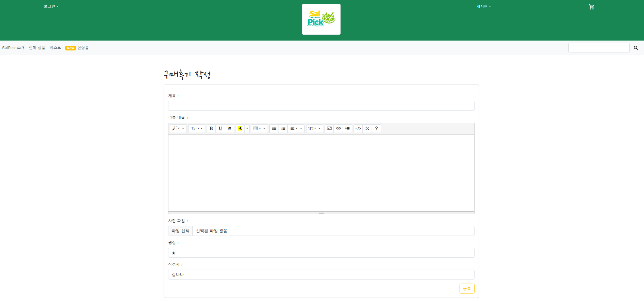644x301 pixels.
Task: Open the insert table dropdown
Action: tap(259, 129)
